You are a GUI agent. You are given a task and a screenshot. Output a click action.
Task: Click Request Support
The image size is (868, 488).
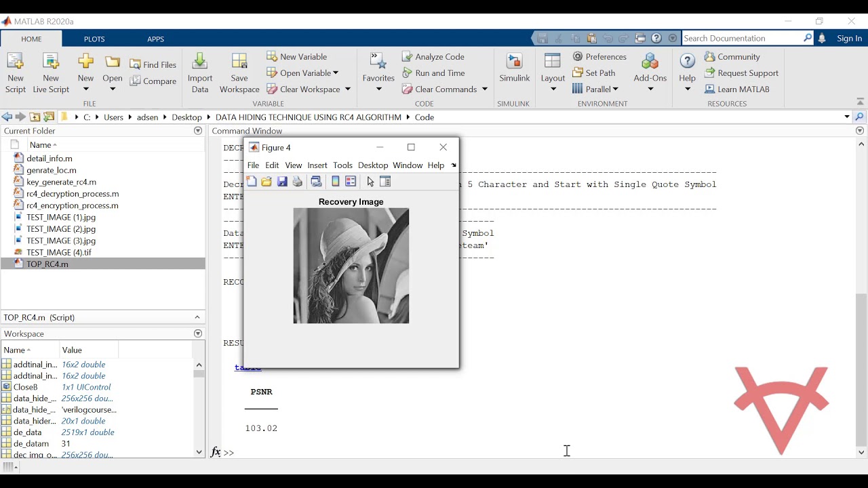(741, 73)
